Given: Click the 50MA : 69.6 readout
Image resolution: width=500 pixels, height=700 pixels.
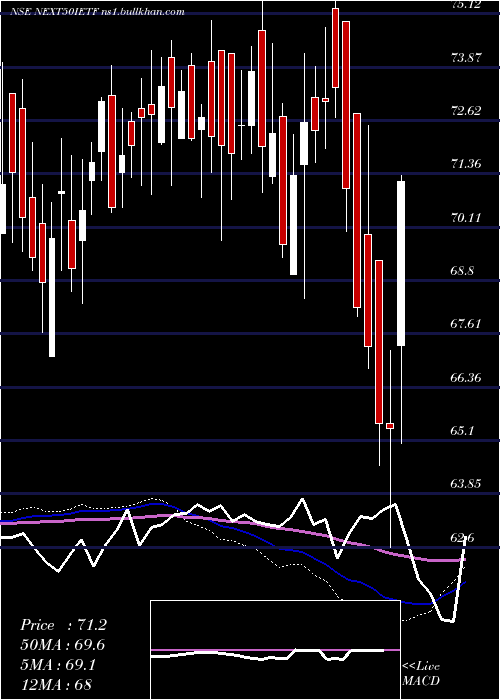Looking at the screenshot, I should click(x=63, y=645).
